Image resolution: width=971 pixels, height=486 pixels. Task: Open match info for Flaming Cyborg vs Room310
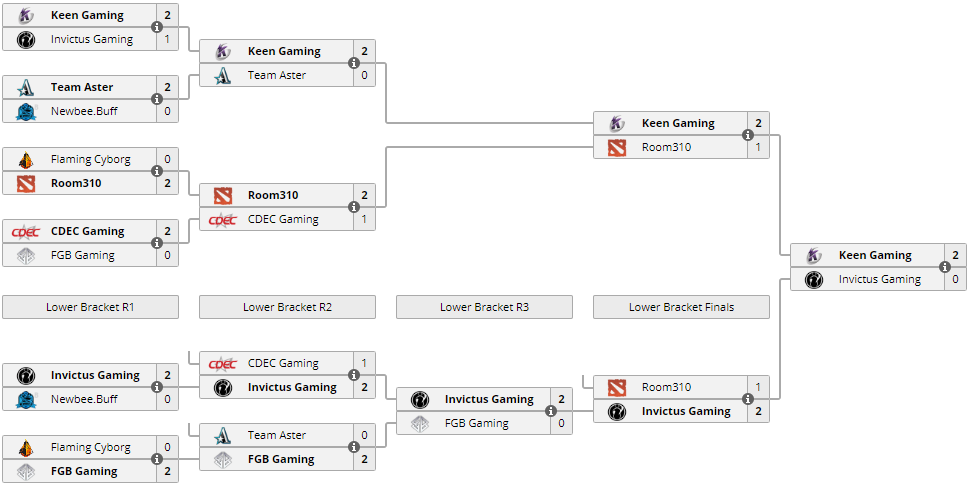click(157, 171)
